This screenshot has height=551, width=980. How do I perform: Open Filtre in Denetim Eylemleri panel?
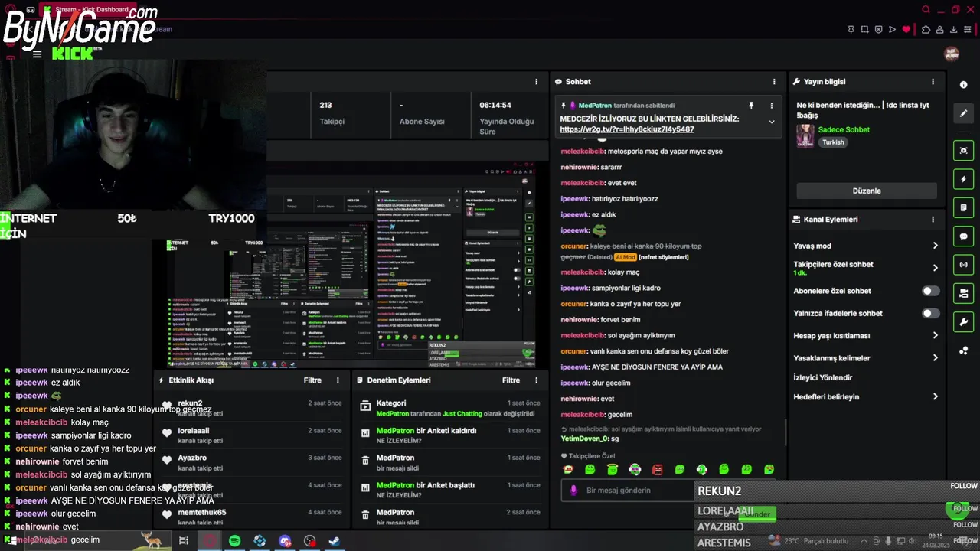point(511,380)
